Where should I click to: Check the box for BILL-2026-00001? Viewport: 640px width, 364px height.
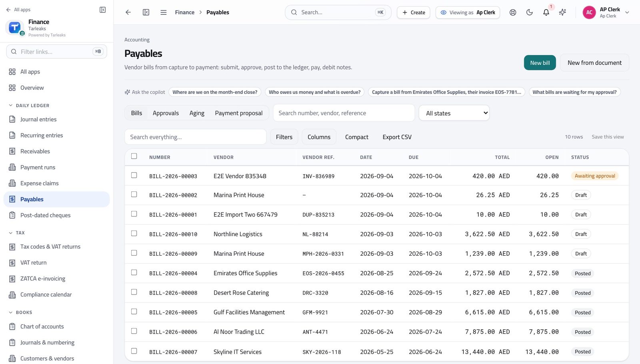coord(134,214)
